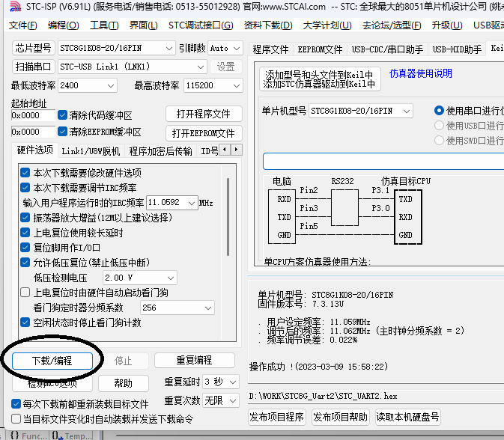Open 单片机型号 dropdown in Keil panel

point(361,111)
